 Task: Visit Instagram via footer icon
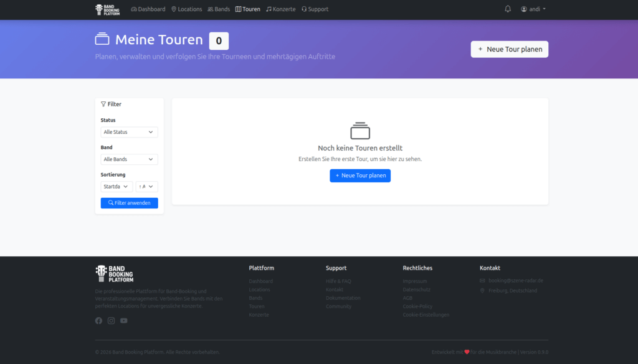coord(111,320)
